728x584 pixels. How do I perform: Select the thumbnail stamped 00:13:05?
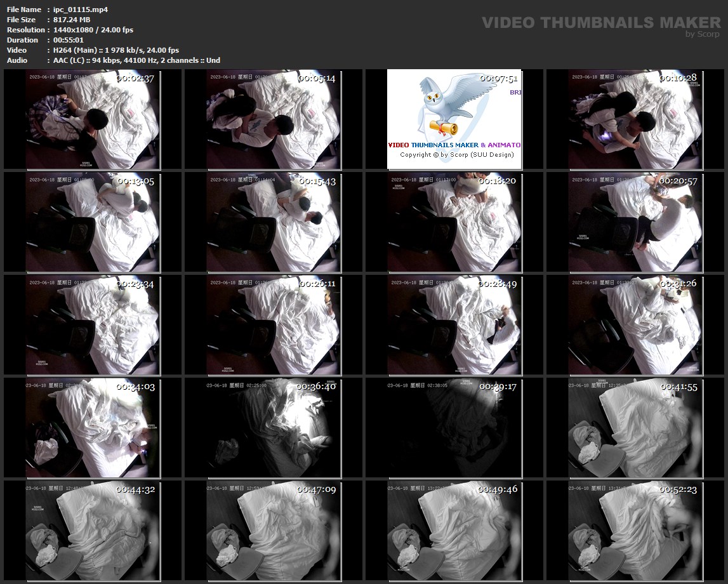pyautogui.click(x=93, y=222)
